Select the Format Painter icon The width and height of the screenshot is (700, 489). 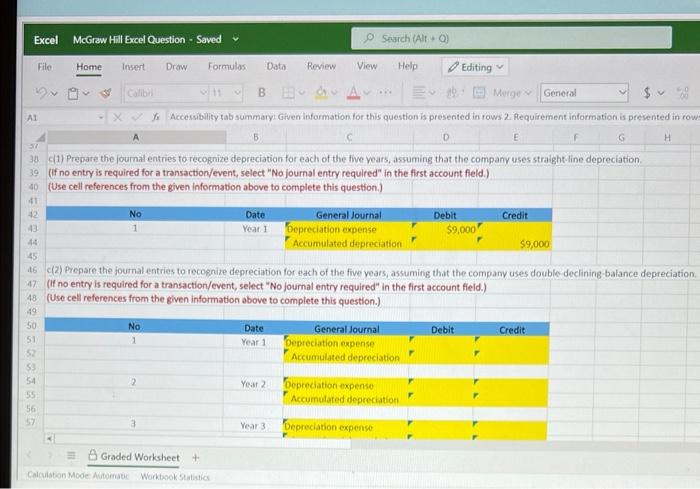point(105,93)
